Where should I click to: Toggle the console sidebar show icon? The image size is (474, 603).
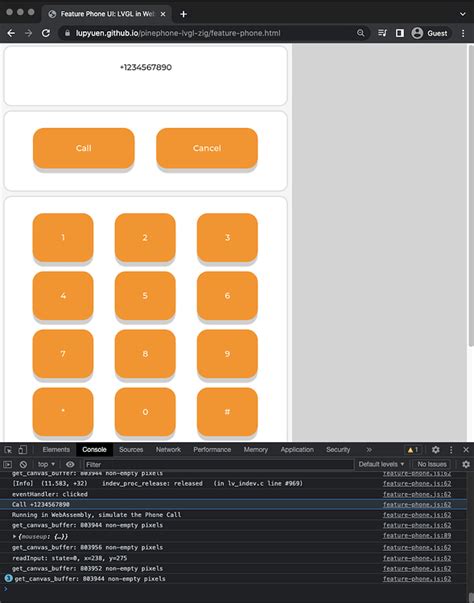(x=8, y=464)
